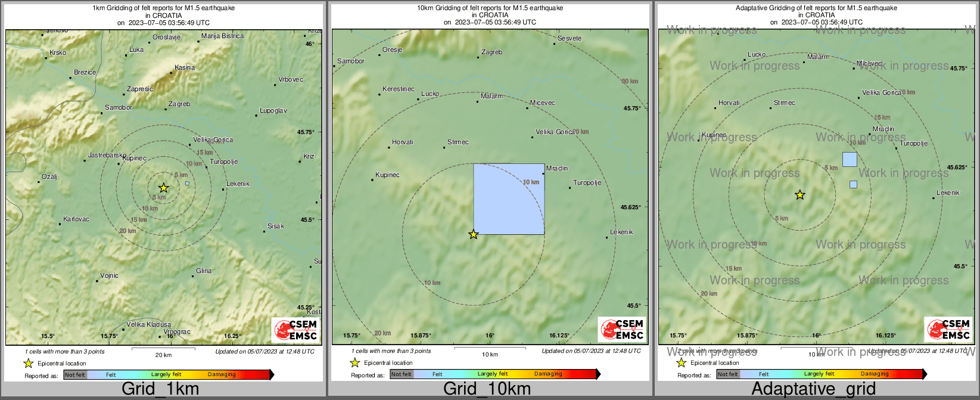Click the 'Mraclin' label on the Adaptative_grid map
Viewport: 980px width, 400px height.
tap(883, 129)
